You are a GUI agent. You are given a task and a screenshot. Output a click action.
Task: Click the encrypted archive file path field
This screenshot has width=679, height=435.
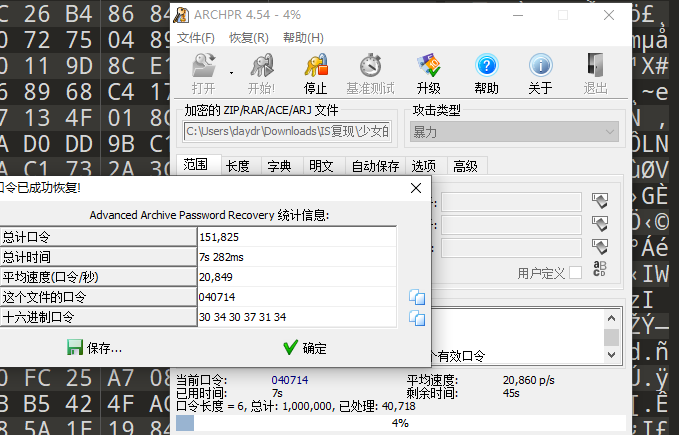point(288,131)
